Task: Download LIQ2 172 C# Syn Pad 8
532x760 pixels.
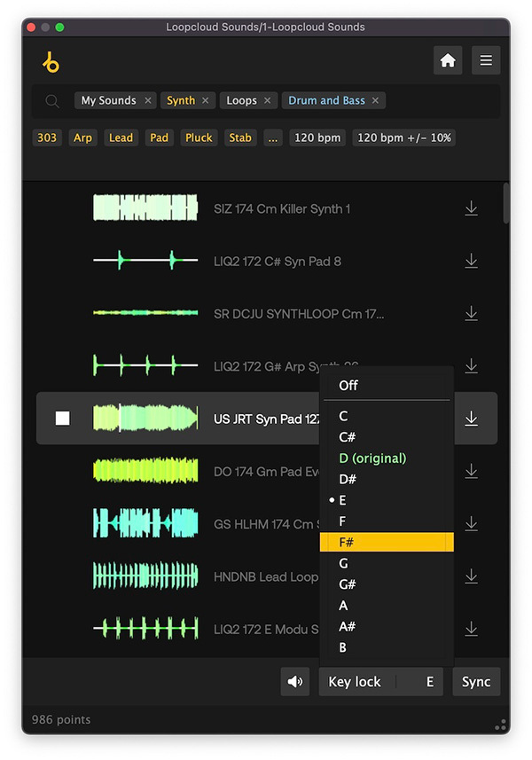Action: pyautogui.click(x=471, y=261)
